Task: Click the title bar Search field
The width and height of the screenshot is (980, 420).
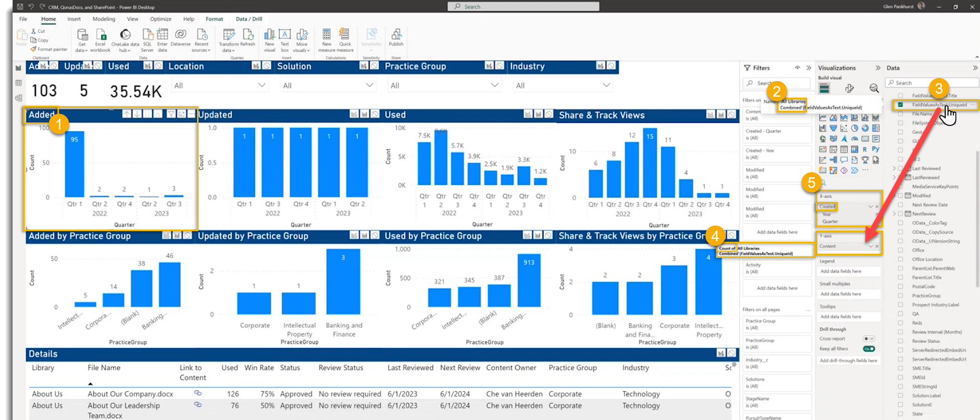Action: click(524, 7)
